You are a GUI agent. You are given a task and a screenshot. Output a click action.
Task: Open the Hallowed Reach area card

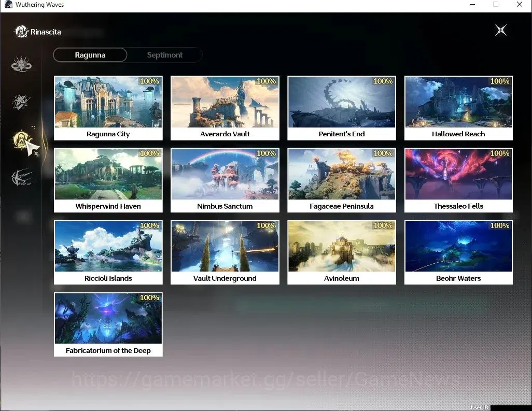[458, 108]
